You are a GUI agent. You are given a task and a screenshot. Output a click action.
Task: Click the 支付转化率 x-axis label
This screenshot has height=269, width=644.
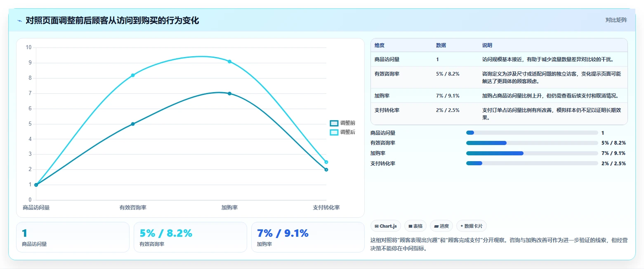(326, 207)
